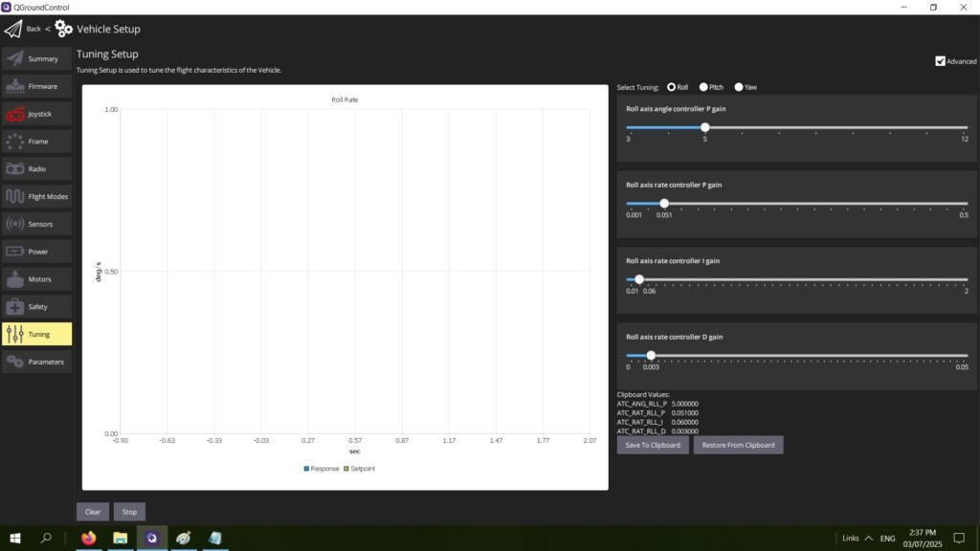Click the Tuning sliders icon in sidebar
This screenshot has width=980, height=551.
[x=15, y=334]
